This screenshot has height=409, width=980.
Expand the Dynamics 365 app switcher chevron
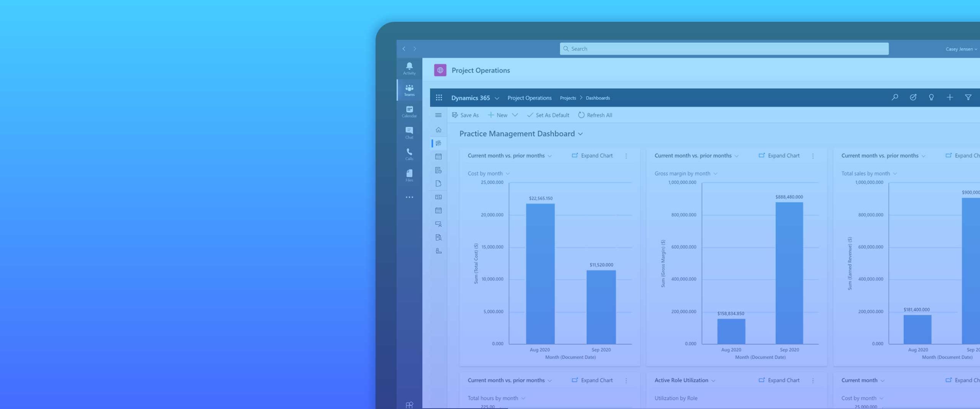(497, 98)
